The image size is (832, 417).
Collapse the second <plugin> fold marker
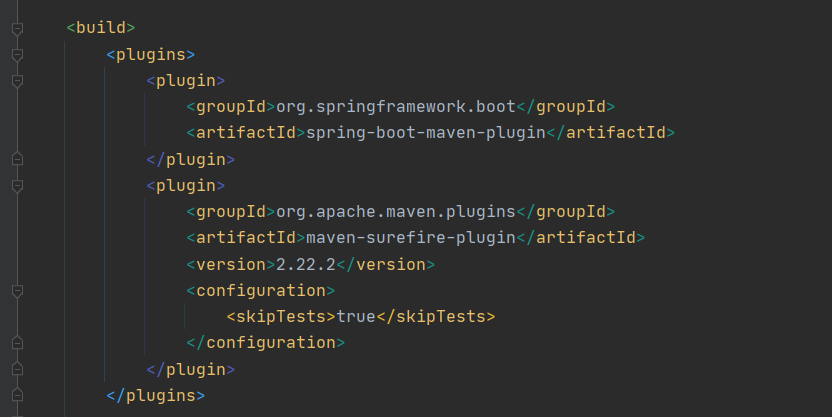(17, 186)
